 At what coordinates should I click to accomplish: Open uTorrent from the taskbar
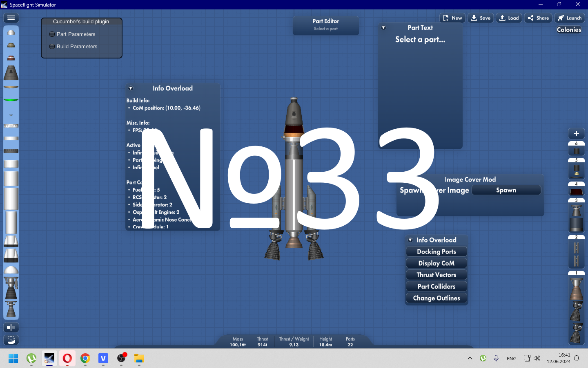tap(31, 359)
